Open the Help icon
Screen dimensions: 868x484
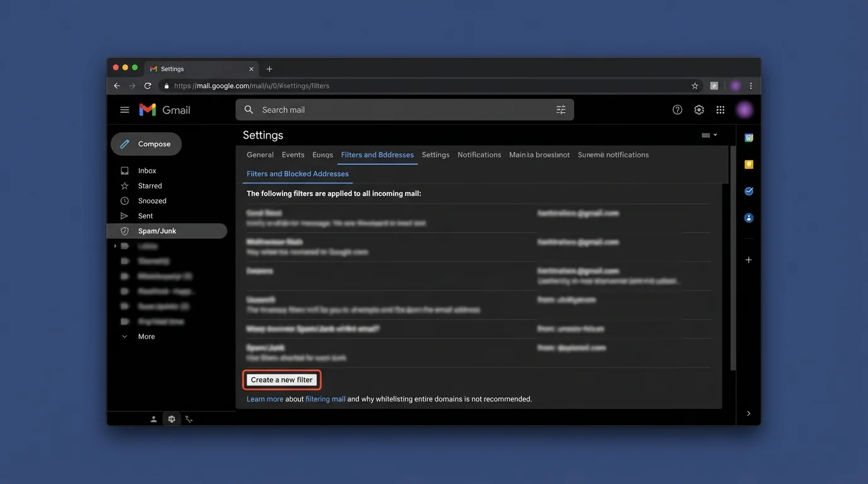pos(677,109)
